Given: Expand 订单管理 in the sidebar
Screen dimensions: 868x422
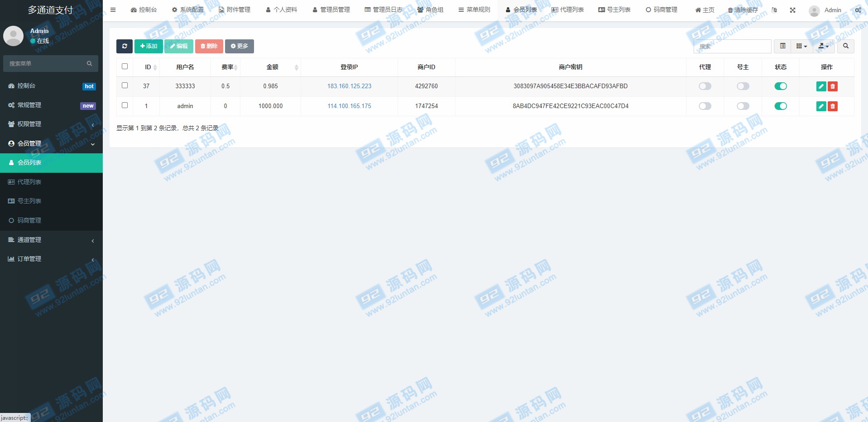Looking at the screenshot, I should click(51, 259).
